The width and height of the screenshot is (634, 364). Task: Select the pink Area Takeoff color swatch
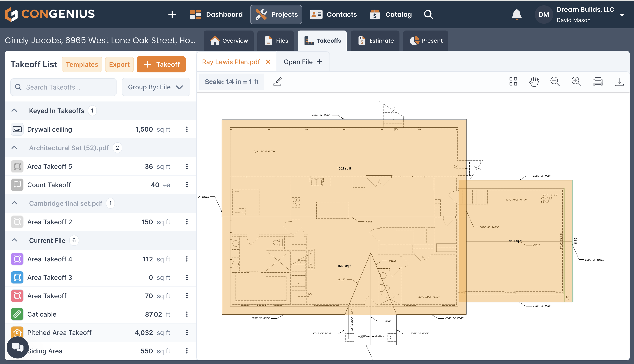17,296
